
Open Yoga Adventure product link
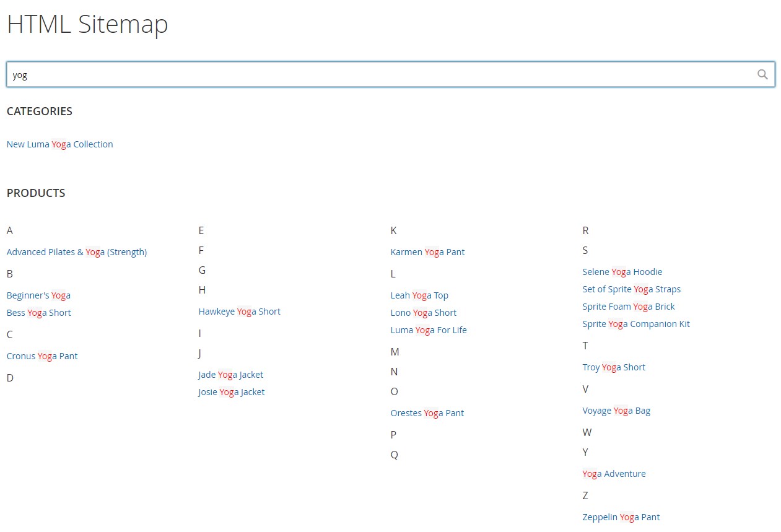614,474
